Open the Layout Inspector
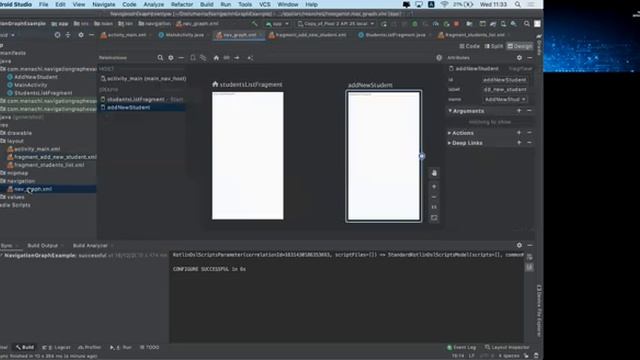 pyautogui.click(x=506, y=347)
